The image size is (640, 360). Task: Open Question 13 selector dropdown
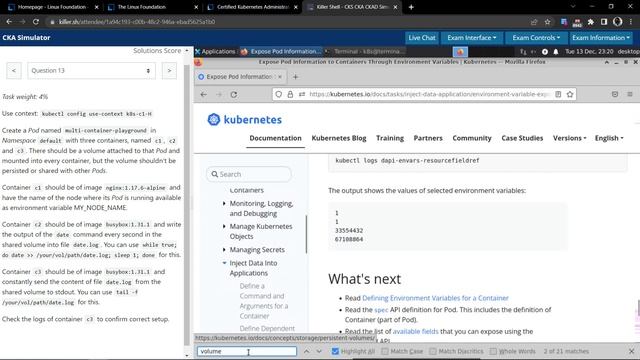tap(91, 71)
